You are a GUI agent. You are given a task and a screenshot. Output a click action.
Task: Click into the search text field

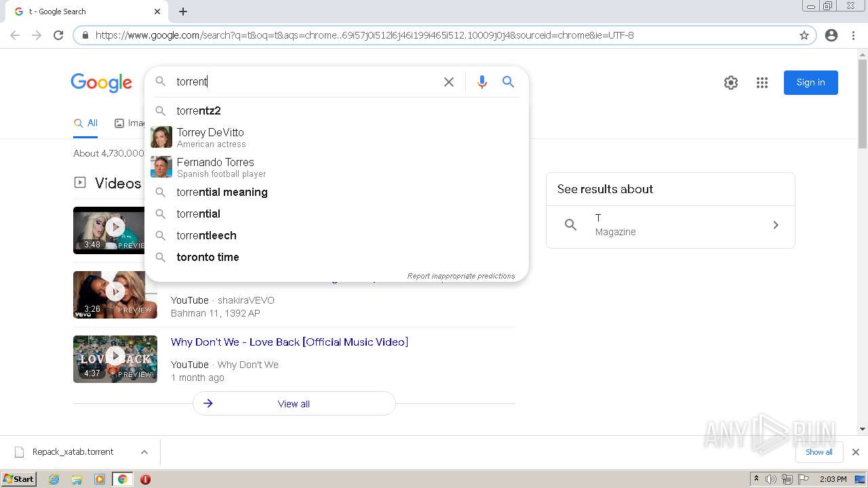point(305,82)
